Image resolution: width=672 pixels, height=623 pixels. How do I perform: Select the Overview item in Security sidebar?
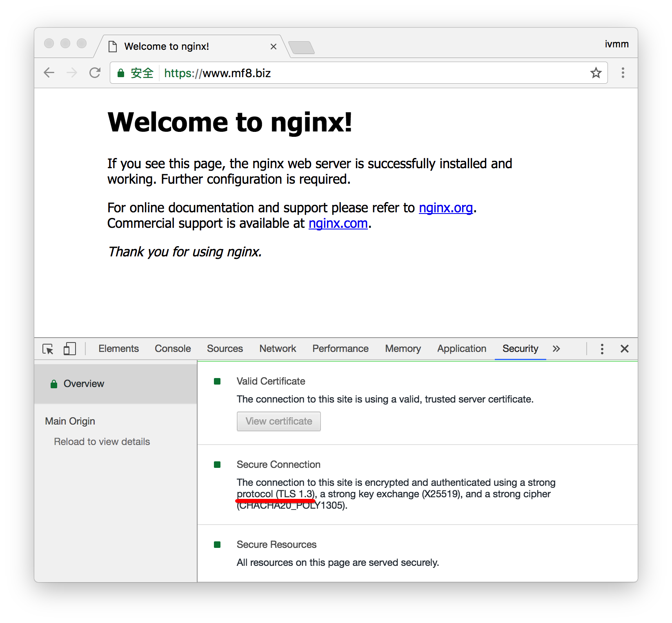[x=84, y=383]
